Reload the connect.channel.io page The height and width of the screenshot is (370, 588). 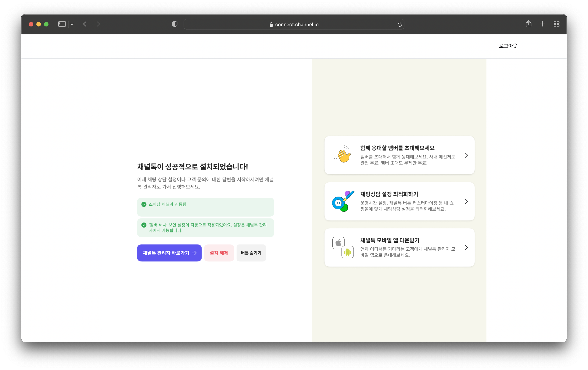tap(400, 24)
